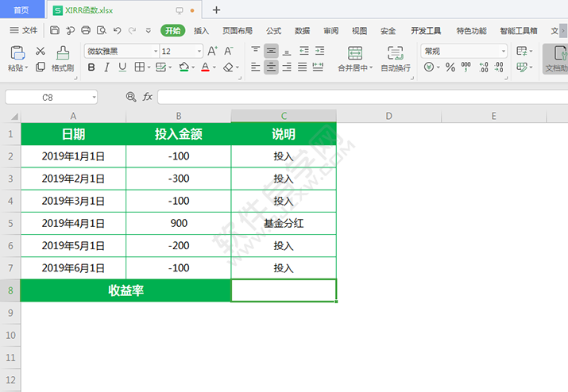Open the font name dropdown 微软雅黑
This screenshot has width=568, height=392.
coord(156,51)
